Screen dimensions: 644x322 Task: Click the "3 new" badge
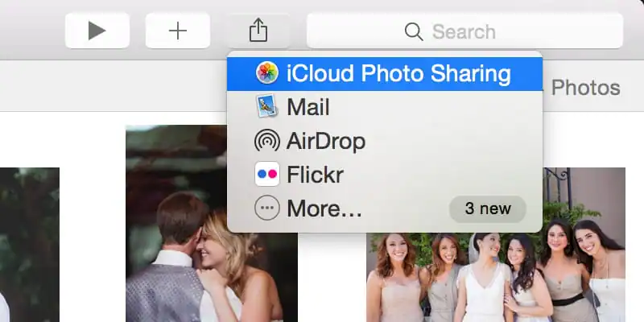(488, 208)
